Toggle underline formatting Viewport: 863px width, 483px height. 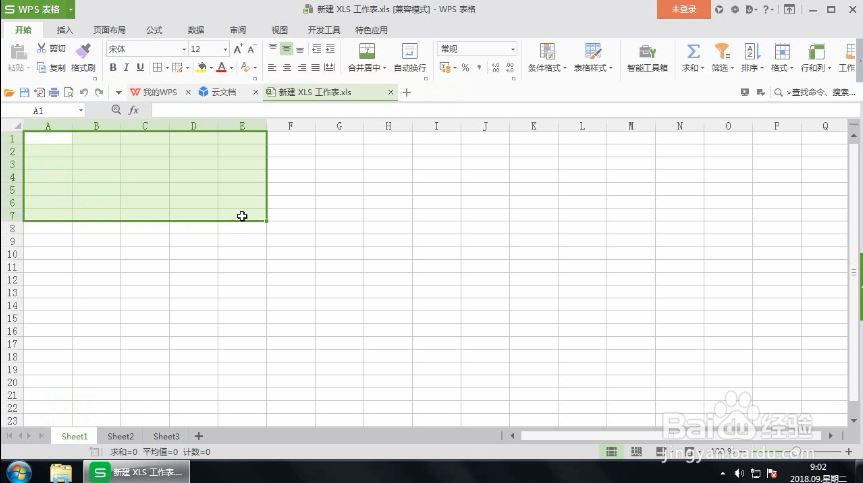point(140,67)
